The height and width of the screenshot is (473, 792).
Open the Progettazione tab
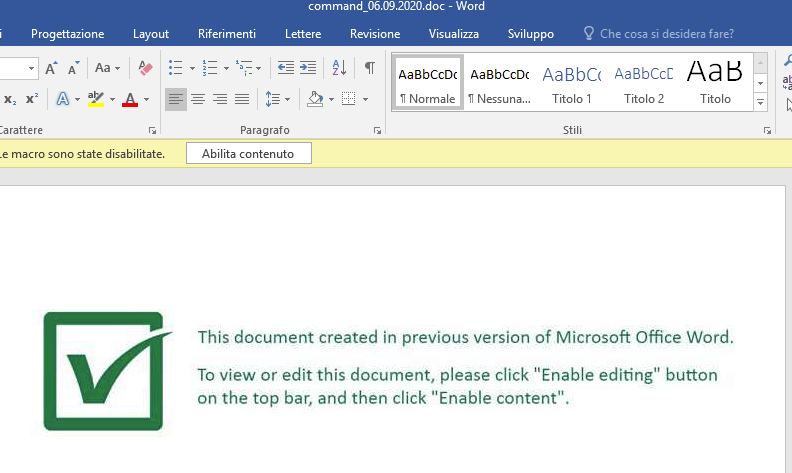pos(68,34)
